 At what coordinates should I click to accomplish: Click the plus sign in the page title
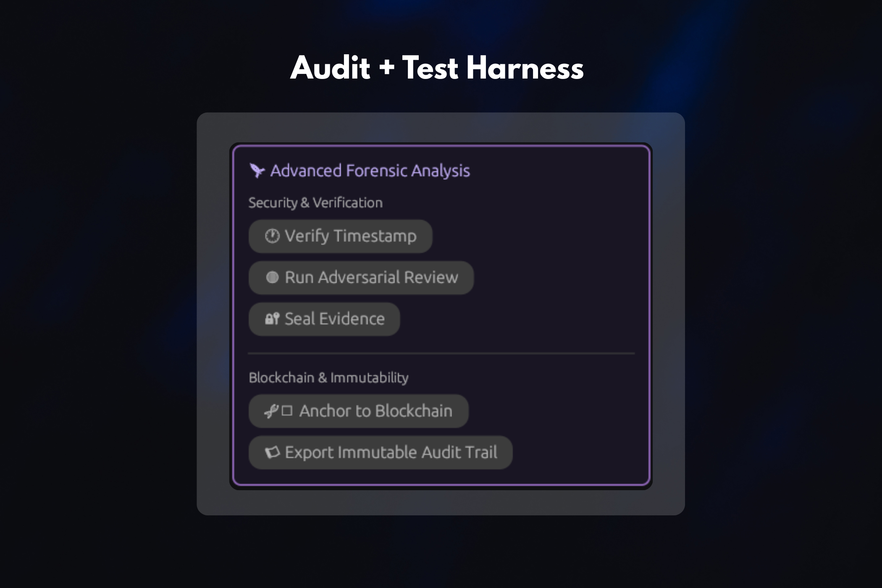point(386,68)
